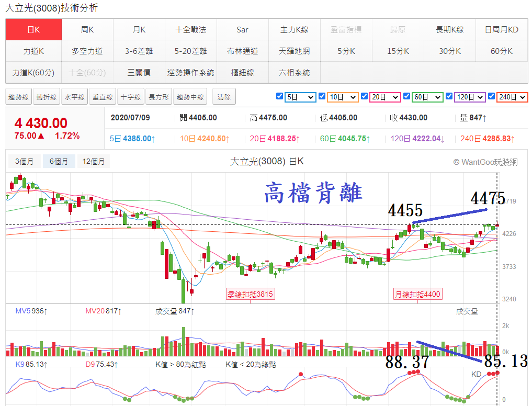This screenshot has height=406, width=532.
Task: Open the 5-20差離 tab
Action: coord(191,51)
